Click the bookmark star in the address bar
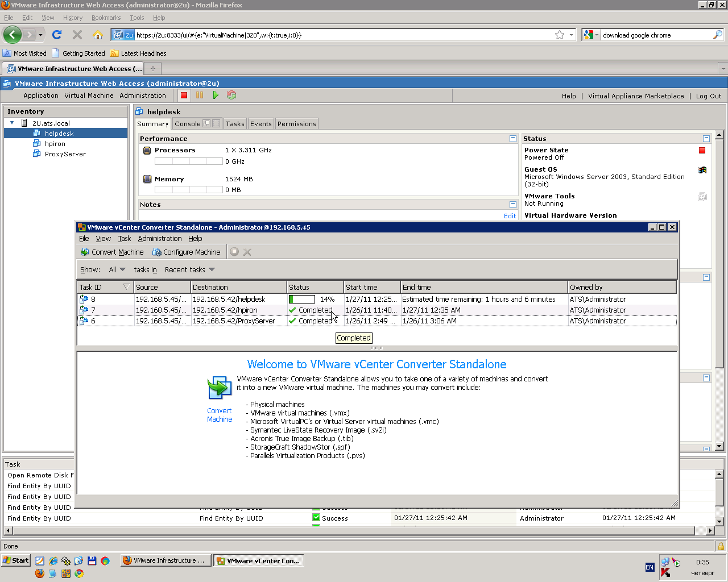Screen dimensions: 728x582 [x=560, y=35]
